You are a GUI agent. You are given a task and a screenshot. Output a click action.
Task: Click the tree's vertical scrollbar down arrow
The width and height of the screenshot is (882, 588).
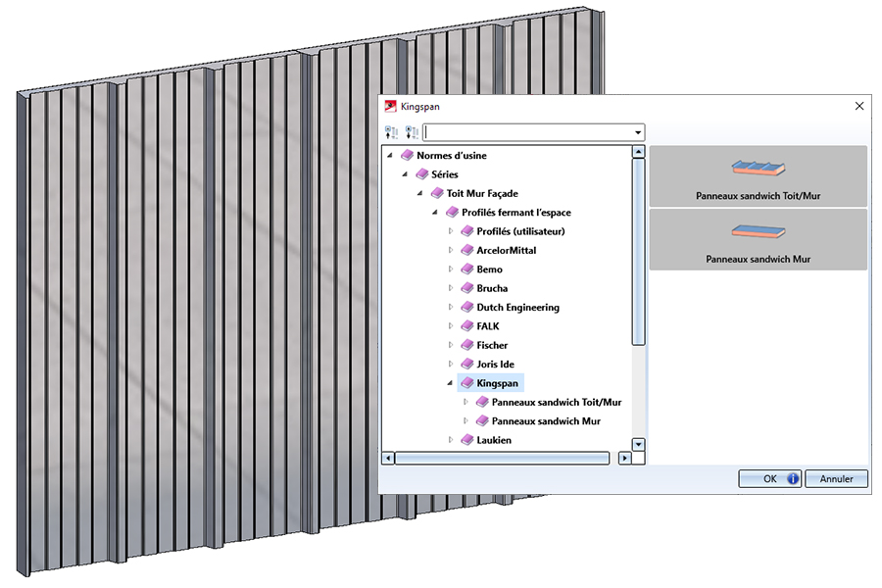pyautogui.click(x=638, y=444)
